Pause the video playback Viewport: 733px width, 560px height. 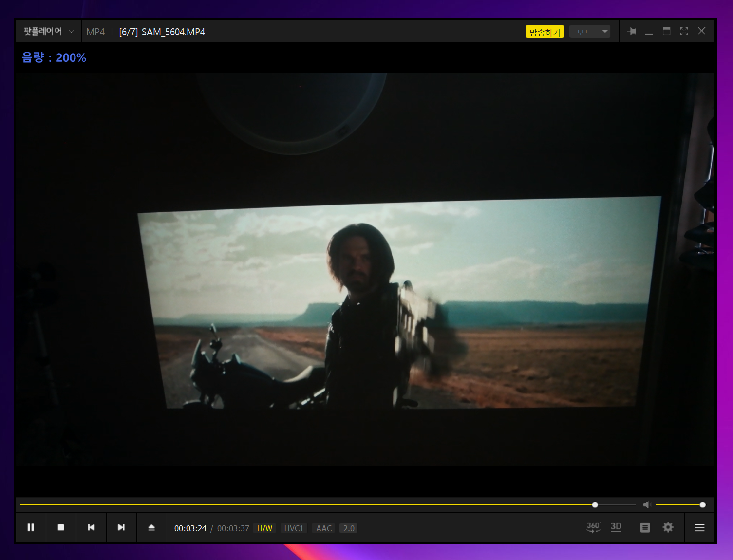click(x=31, y=527)
